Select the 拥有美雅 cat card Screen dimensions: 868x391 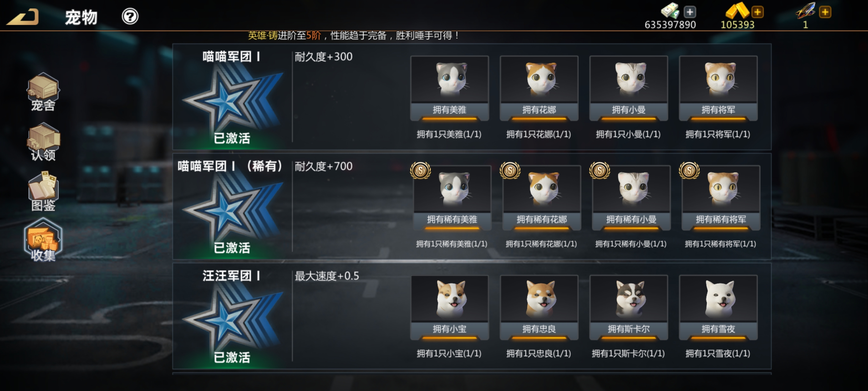pyautogui.click(x=449, y=88)
